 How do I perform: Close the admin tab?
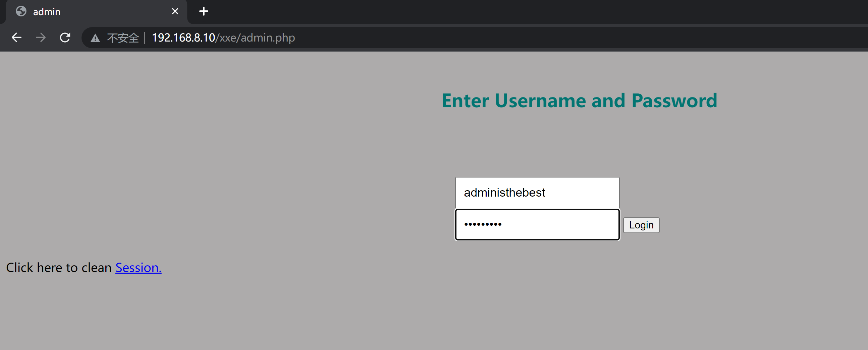tap(175, 11)
